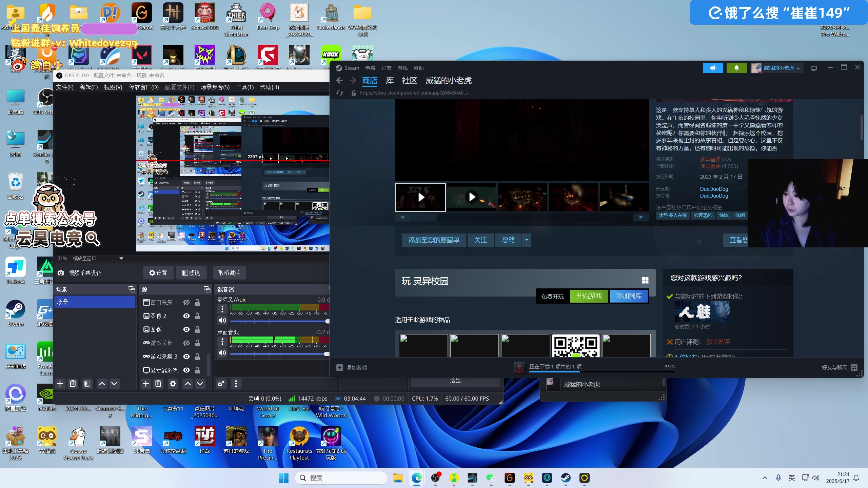Click 添加到库 button
The image size is (868, 488).
click(629, 296)
